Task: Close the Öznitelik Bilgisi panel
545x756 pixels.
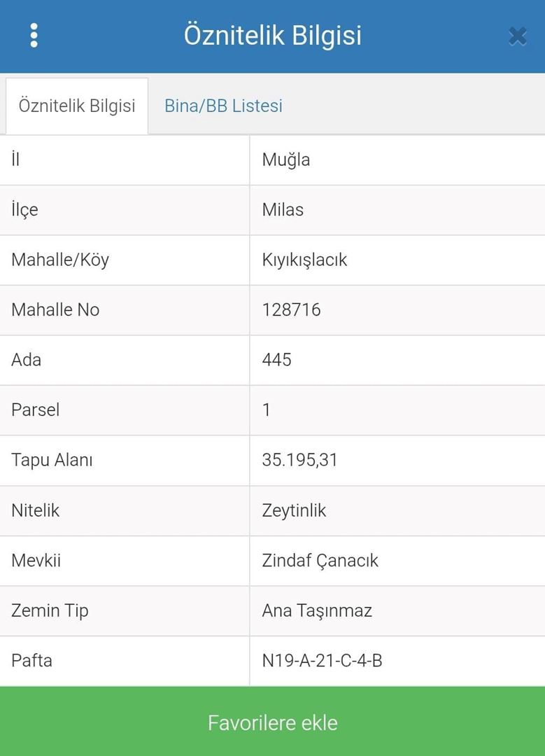Action: pos(518,36)
